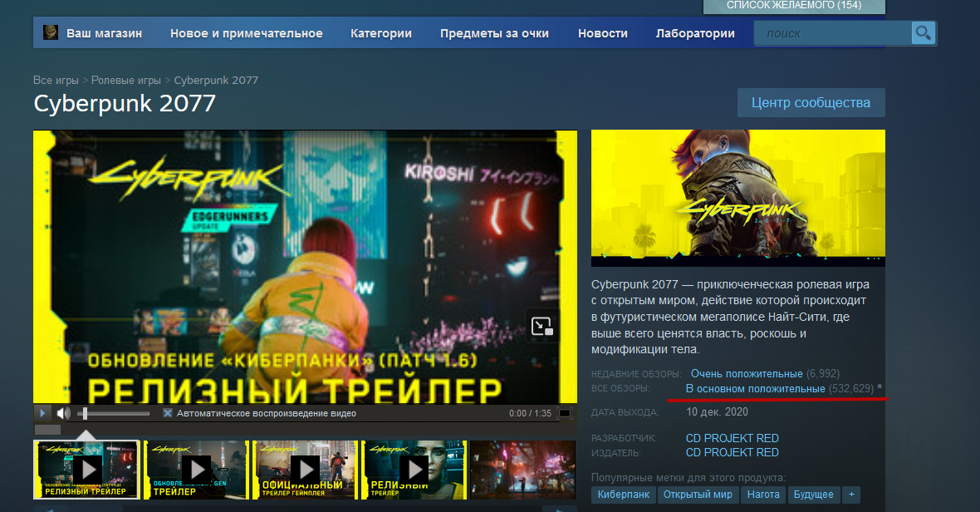Click the asterisk after the all reviews count

pos(880,387)
